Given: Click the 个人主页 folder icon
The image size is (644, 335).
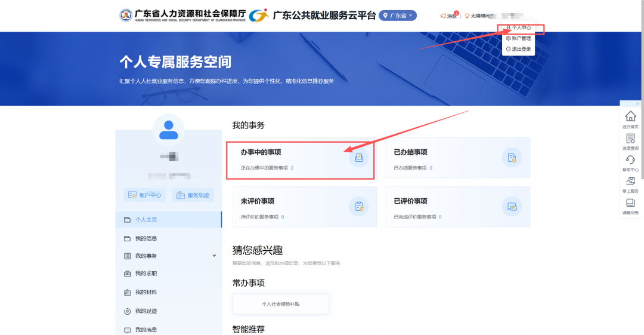Looking at the screenshot, I should 128,219.
